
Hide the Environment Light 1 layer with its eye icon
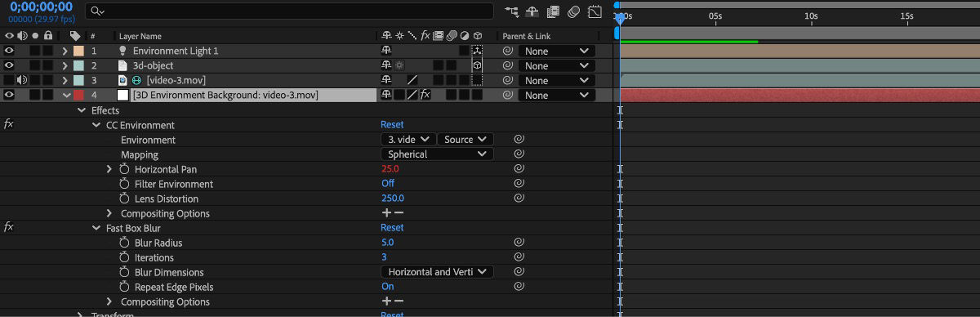pyautogui.click(x=9, y=51)
